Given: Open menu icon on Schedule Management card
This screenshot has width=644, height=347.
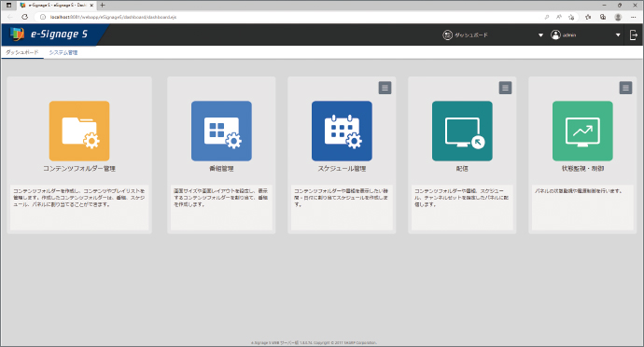Looking at the screenshot, I should pos(385,88).
